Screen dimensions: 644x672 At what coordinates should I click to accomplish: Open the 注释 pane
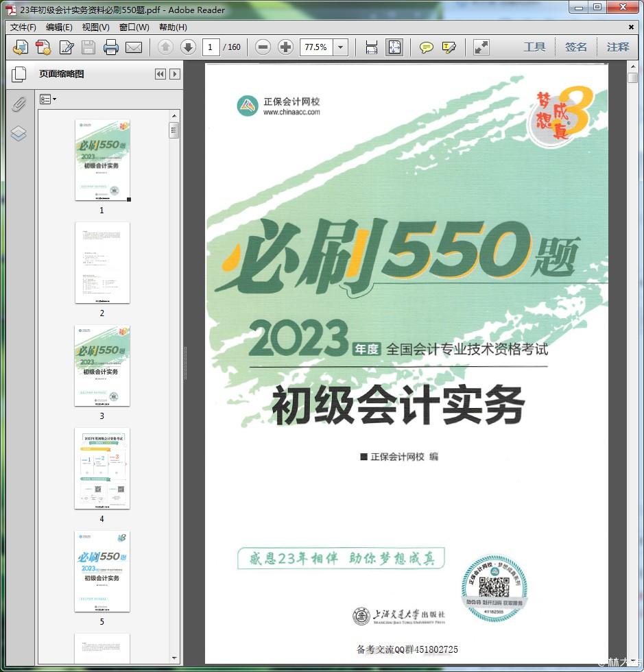(x=617, y=47)
